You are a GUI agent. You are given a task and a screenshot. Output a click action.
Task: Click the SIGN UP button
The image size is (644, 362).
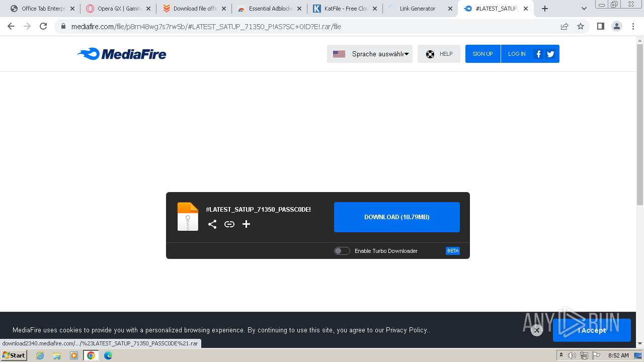click(x=482, y=54)
